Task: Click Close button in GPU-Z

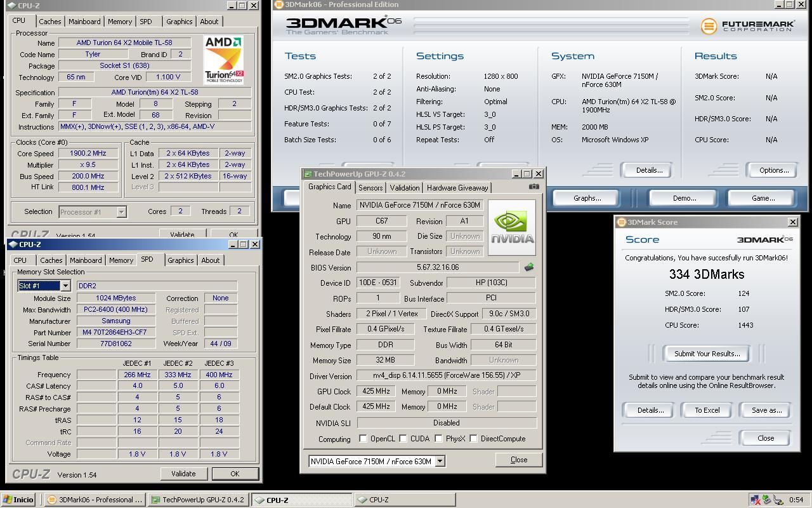Action: click(518, 460)
